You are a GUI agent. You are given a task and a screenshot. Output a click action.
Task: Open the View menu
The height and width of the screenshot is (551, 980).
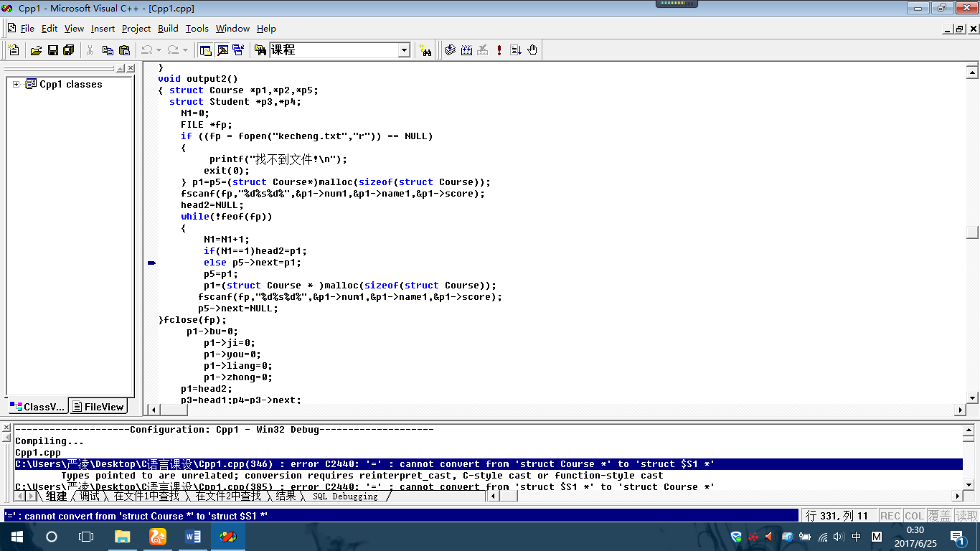point(74,29)
